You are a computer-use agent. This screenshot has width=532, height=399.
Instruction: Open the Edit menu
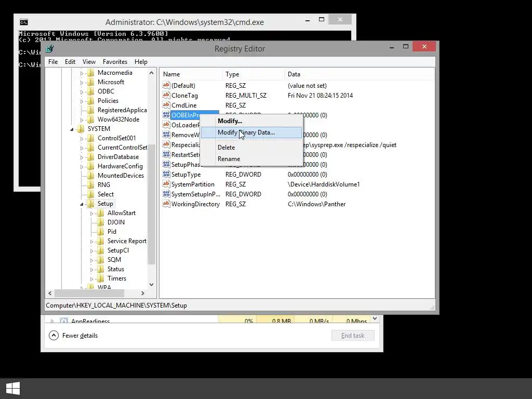coord(70,62)
